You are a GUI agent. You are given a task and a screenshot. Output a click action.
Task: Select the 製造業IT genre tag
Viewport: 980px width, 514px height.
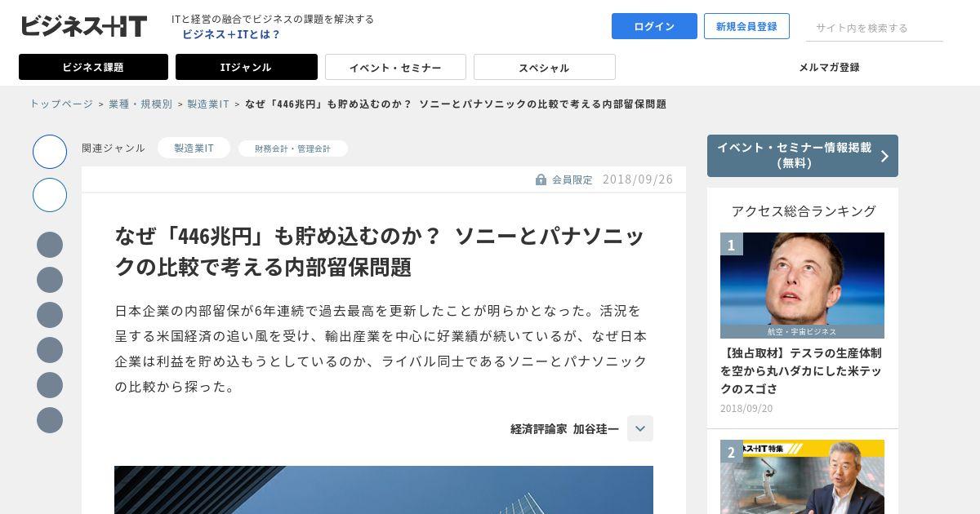(x=194, y=148)
